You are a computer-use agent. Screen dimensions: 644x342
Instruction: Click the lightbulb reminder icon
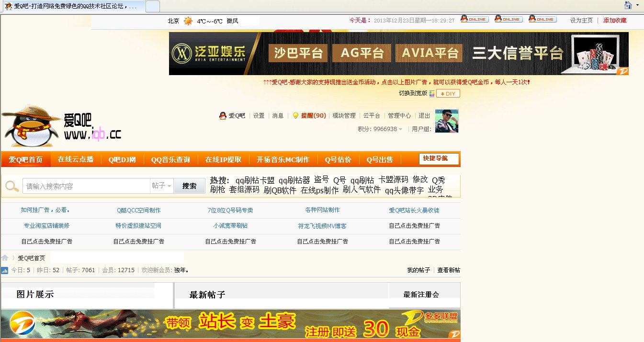295,116
